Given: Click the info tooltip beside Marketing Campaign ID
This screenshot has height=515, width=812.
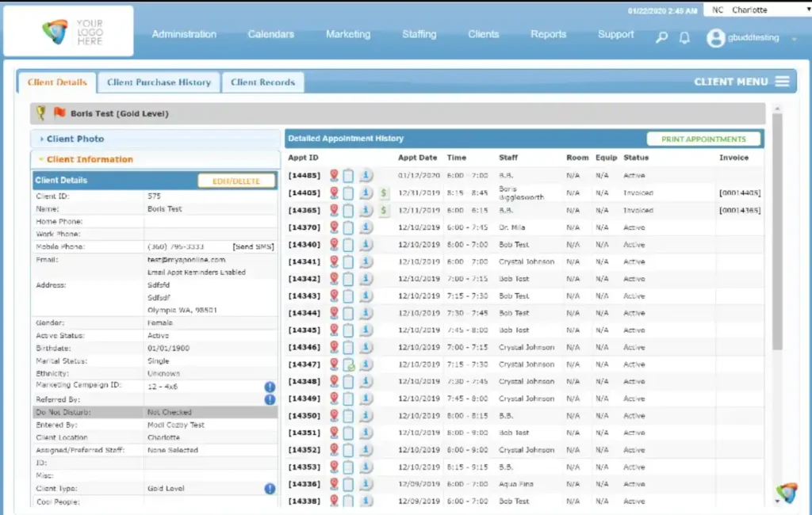Looking at the screenshot, I should [x=270, y=386].
